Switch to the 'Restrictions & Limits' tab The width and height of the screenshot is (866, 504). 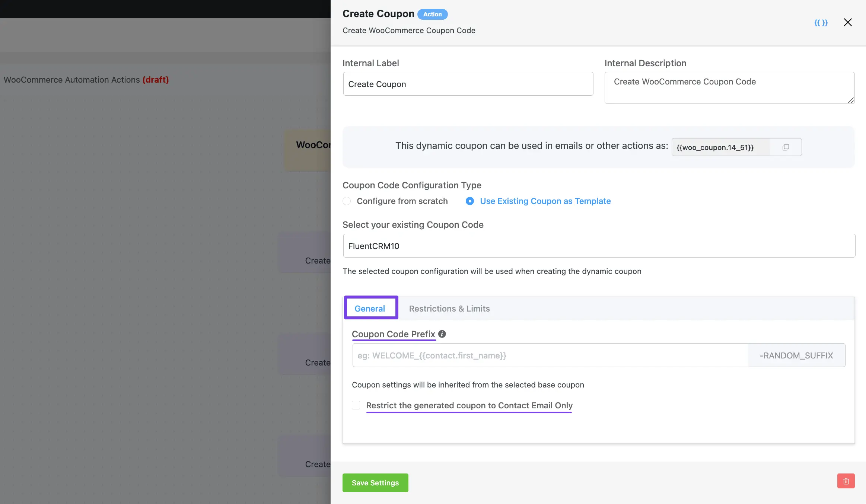[x=449, y=308]
